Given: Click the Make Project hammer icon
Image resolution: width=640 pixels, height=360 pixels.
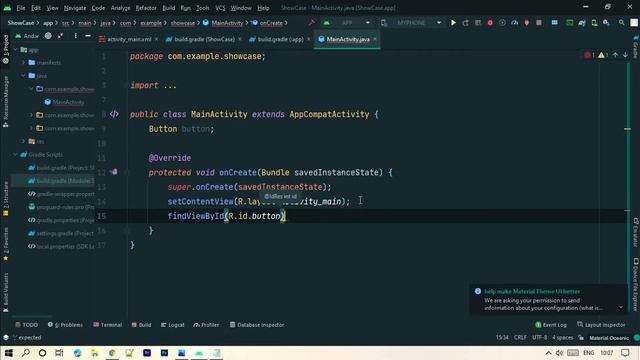Looking at the screenshot, I should pyautogui.click(x=312, y=23).
